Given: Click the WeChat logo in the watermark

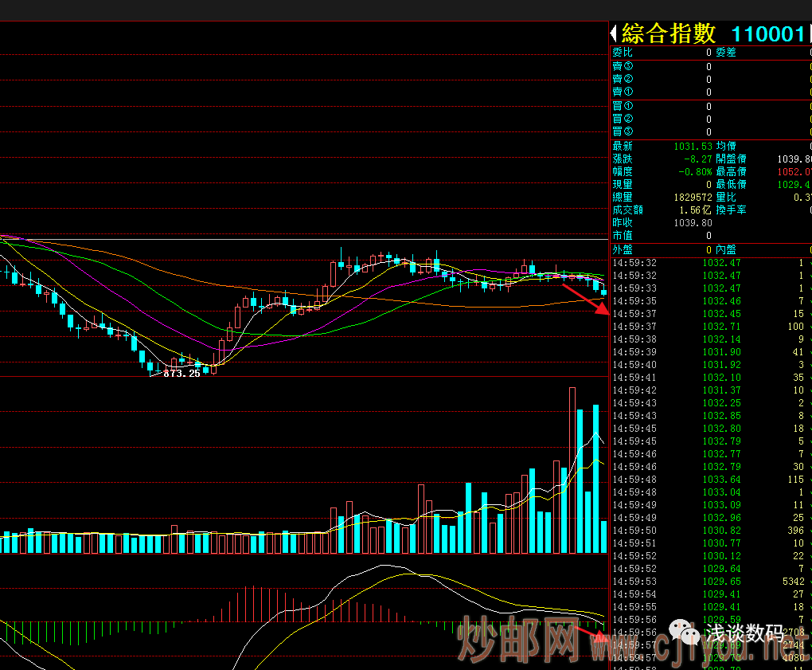Looking at the screenshot, I should click(x=685, y=633).
